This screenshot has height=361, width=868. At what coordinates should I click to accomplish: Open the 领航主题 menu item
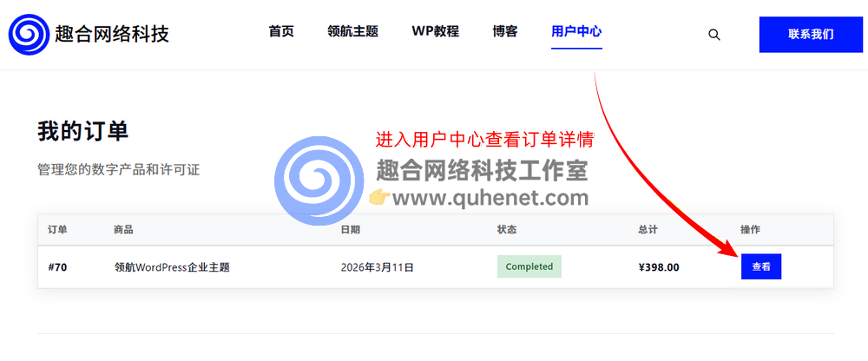(x=352, y=31)
